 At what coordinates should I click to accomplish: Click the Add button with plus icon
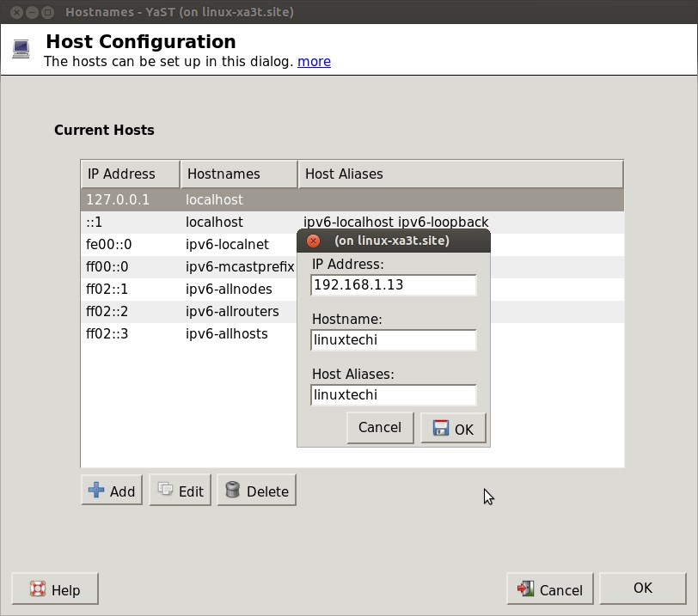(112, 490)
